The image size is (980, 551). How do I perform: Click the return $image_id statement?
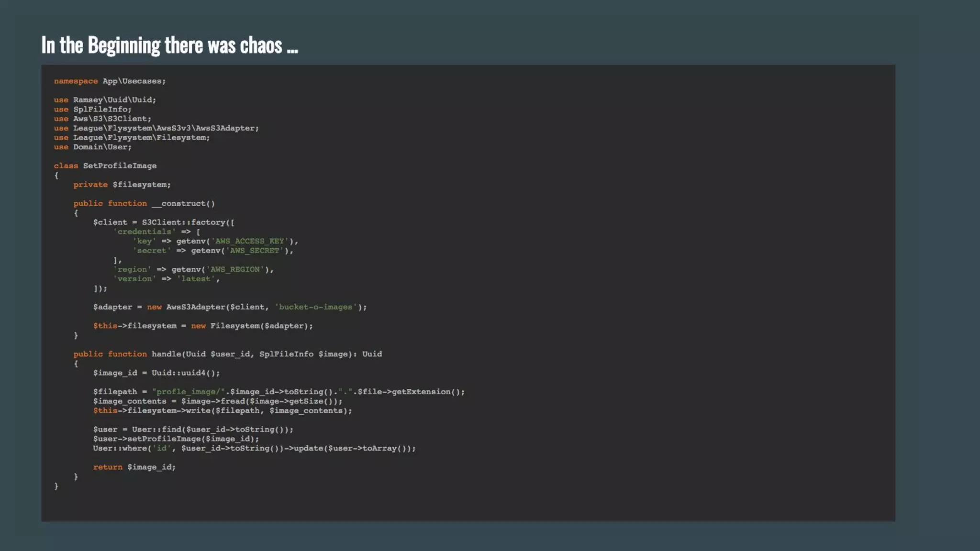pos(134,467)
